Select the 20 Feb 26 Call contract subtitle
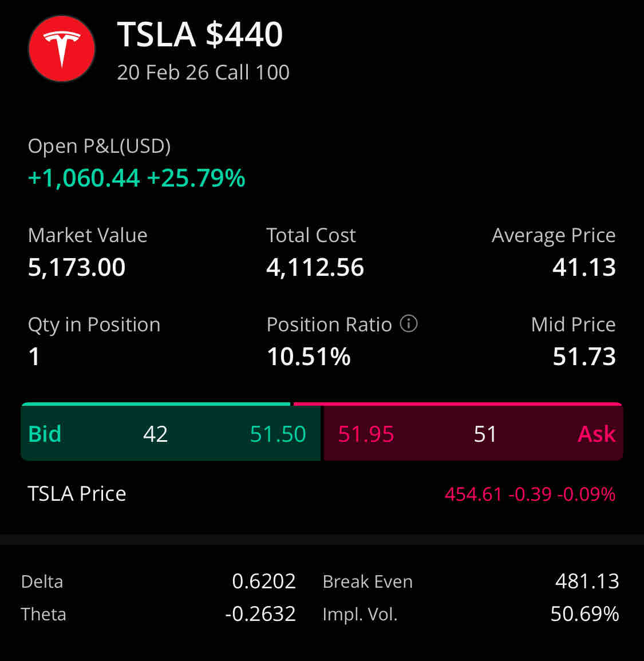This screenshot has width=644, height=661. click(203, 73)
